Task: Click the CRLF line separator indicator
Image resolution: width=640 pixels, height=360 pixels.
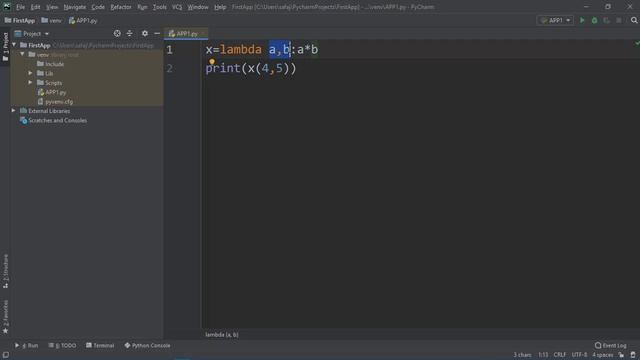Action: [560, 355]
